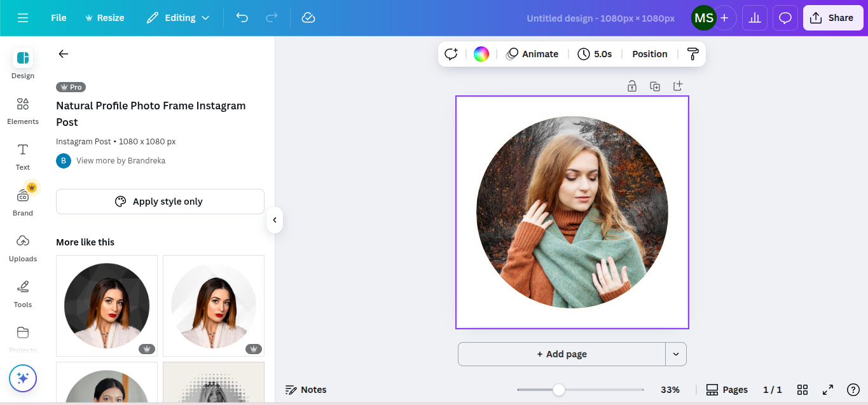The image size is (868, 405).
Task: Click the Share button
Action: tap(833, 18)
